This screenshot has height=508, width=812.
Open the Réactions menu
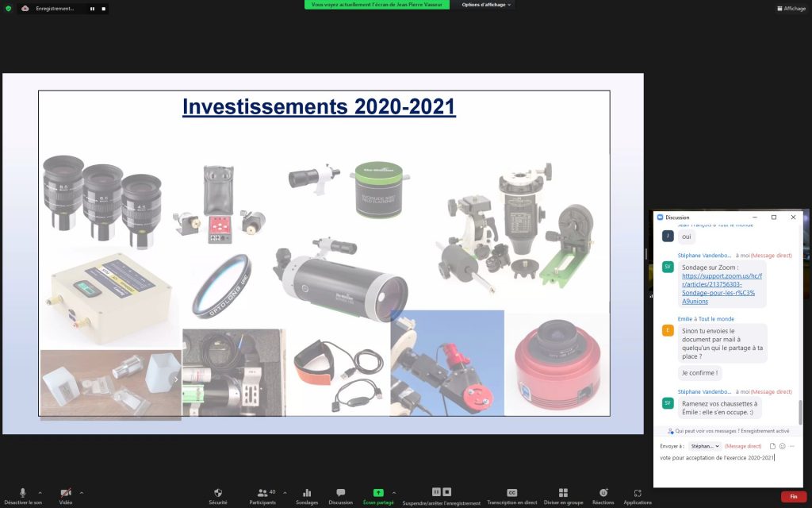click(603, 496)
